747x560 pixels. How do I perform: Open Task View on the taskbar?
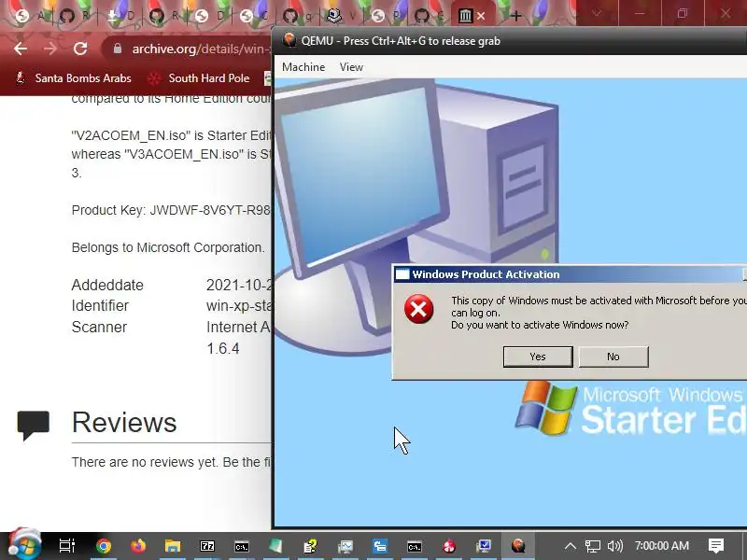pos(66,546)
